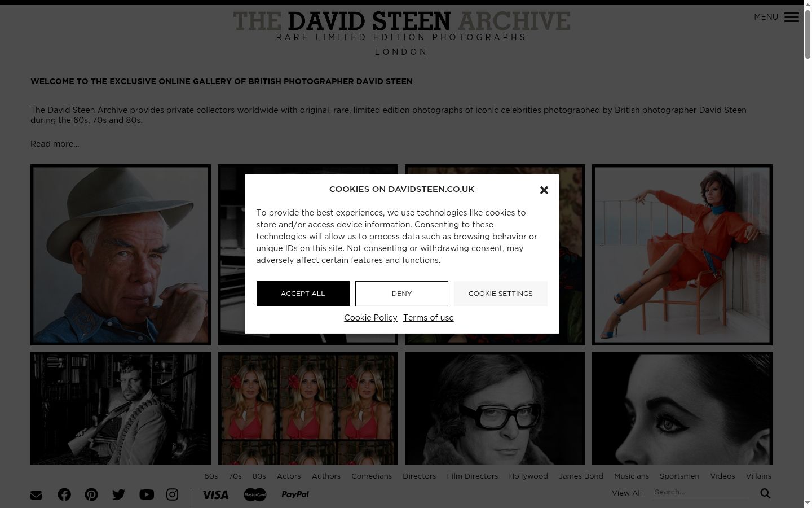
Task: Open the Instagram profile icon
Action: click(173, 494)
